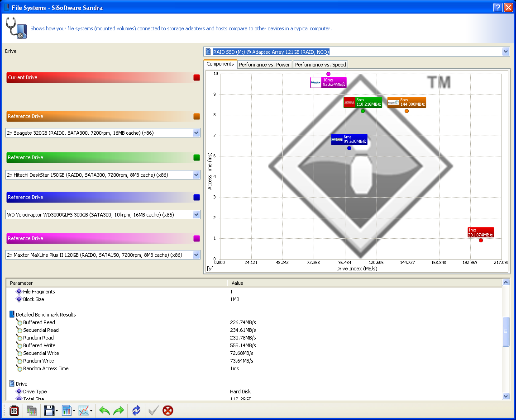Click the blue Reference Drive color swatch
Image resolution: width=516 pixels, height=420 pixels.
[196, 197]
